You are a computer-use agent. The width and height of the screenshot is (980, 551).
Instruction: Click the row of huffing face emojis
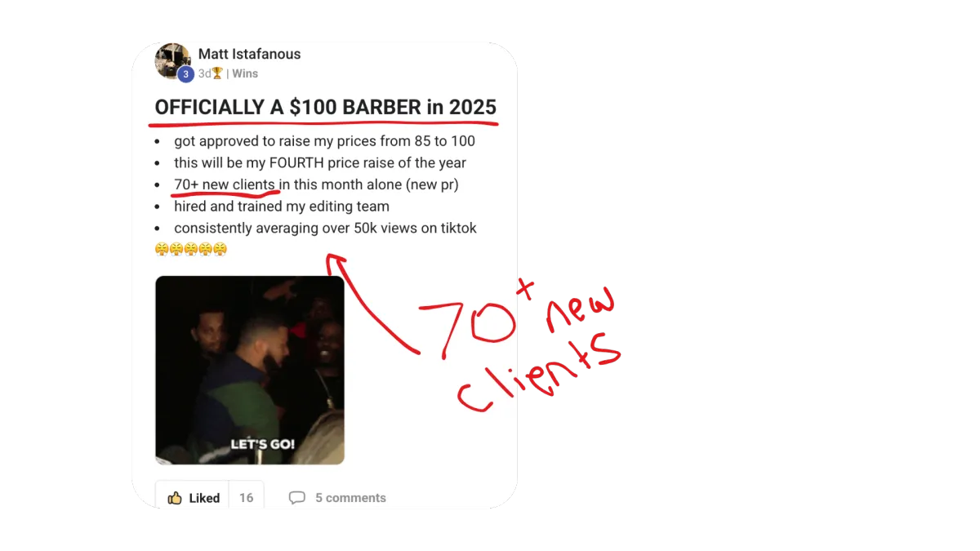point(191,249)
